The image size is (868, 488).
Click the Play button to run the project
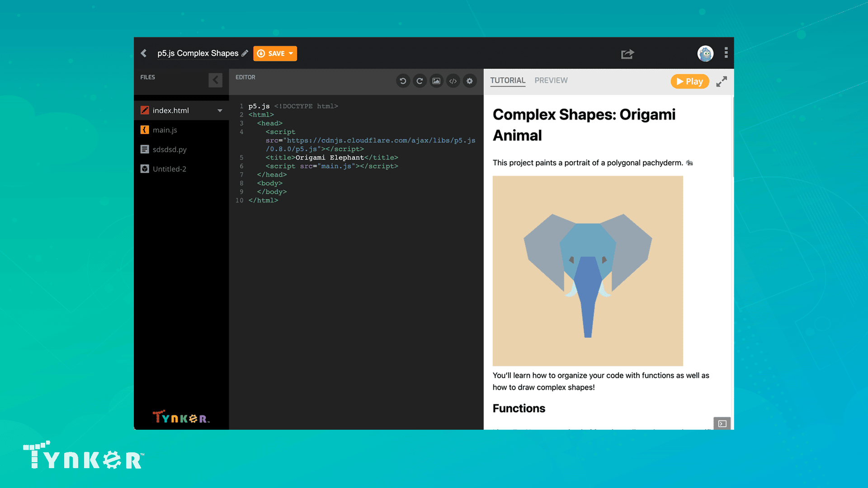689,81
